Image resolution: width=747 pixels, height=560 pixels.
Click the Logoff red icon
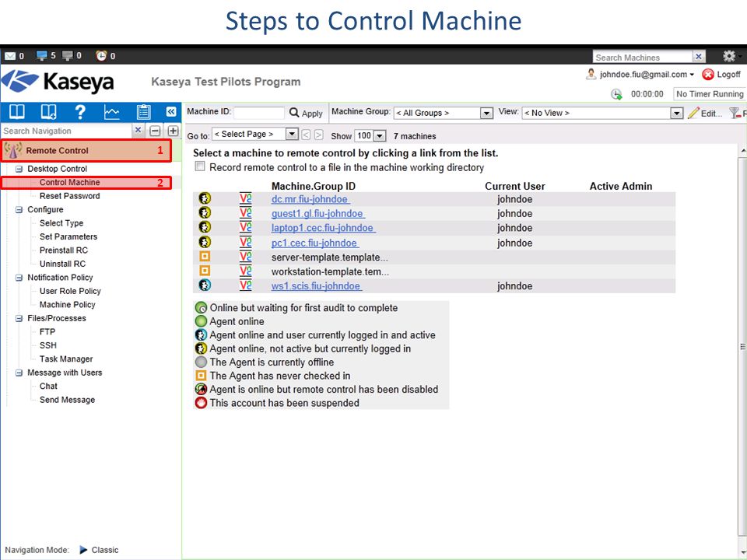point(708,75)
